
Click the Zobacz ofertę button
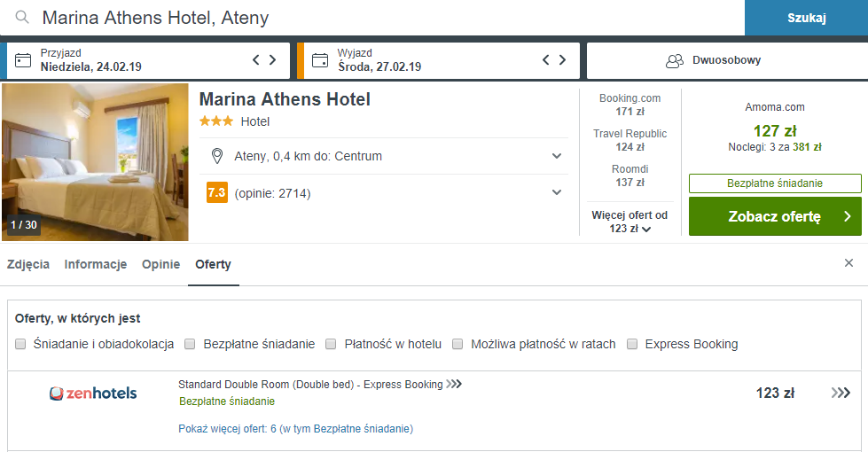coord(775,216)
